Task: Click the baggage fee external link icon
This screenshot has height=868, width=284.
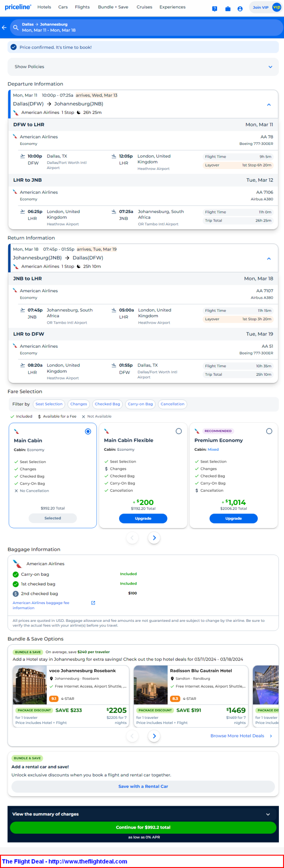Action: [x=93, y=603]
